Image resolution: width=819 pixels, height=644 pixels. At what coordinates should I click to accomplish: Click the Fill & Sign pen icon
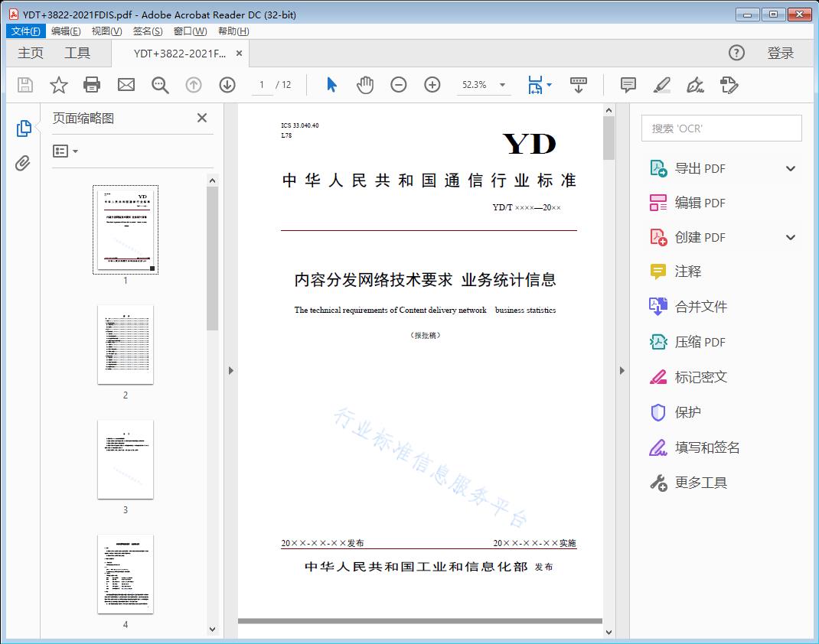click(x=695, y=86)
